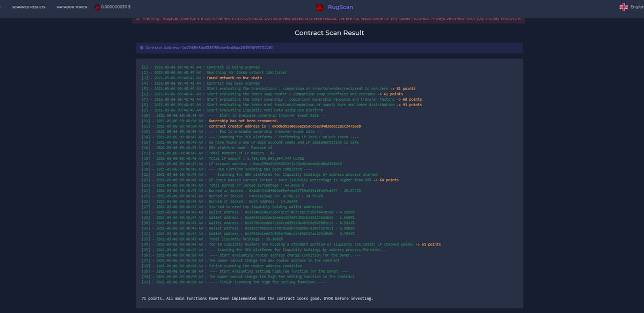This screenshot has width=644, height=313.
Task: Click the RugScan logo icon
Action: pyautogui.click(x=319, y=7)
